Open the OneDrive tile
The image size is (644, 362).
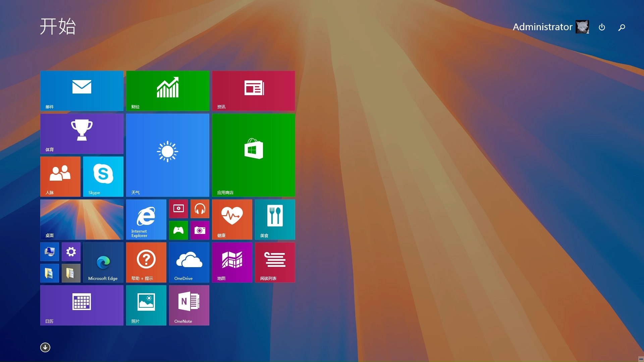189,262
